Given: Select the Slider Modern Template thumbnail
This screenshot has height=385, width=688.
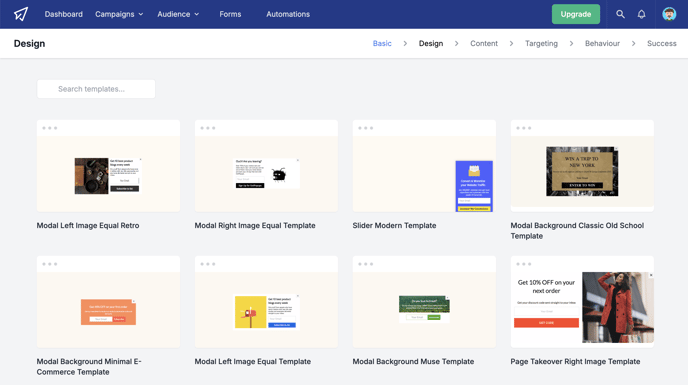Looking at the screenshot, I should tap(424, 166).
